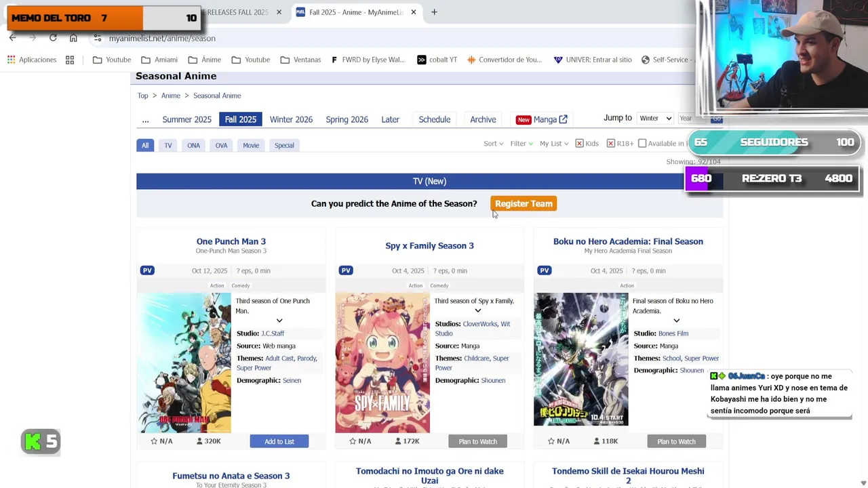
Task: Filter by the Movie type pill
Action: coord(251,145)
